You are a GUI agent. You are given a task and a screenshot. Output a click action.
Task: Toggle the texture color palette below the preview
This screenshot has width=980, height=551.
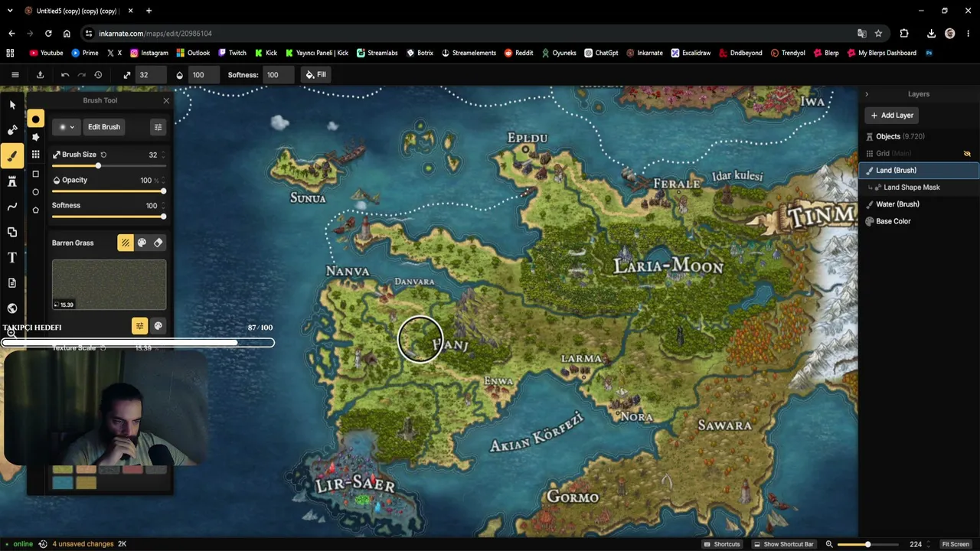point(158,326)
